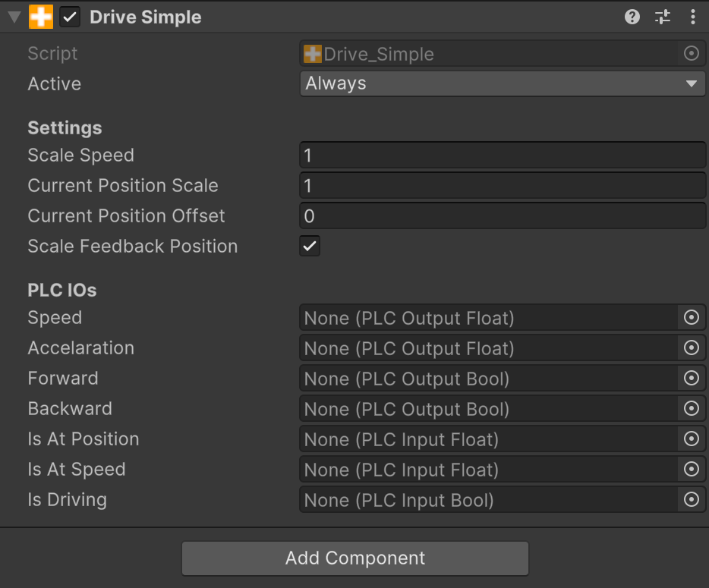The width and height of the screenshot is (709, 588).
Task: Click the Backward object picker icon
Action: 691,409
